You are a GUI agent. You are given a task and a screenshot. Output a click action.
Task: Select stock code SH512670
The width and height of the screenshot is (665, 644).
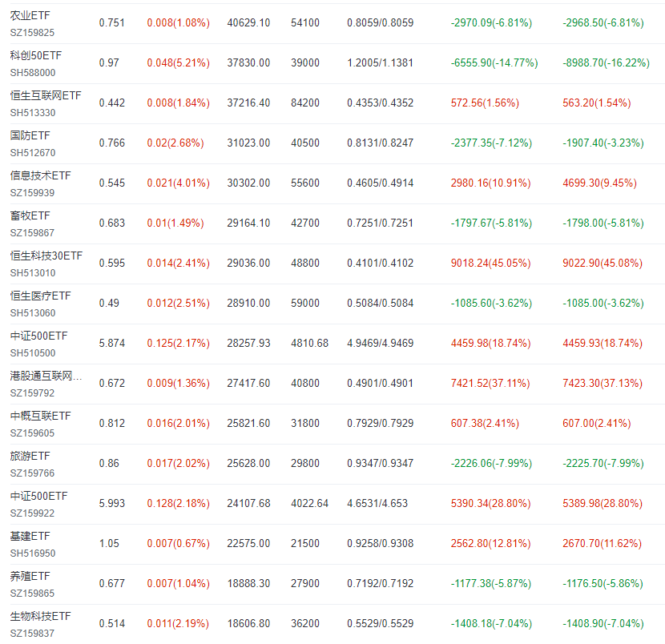pos(33,153)
